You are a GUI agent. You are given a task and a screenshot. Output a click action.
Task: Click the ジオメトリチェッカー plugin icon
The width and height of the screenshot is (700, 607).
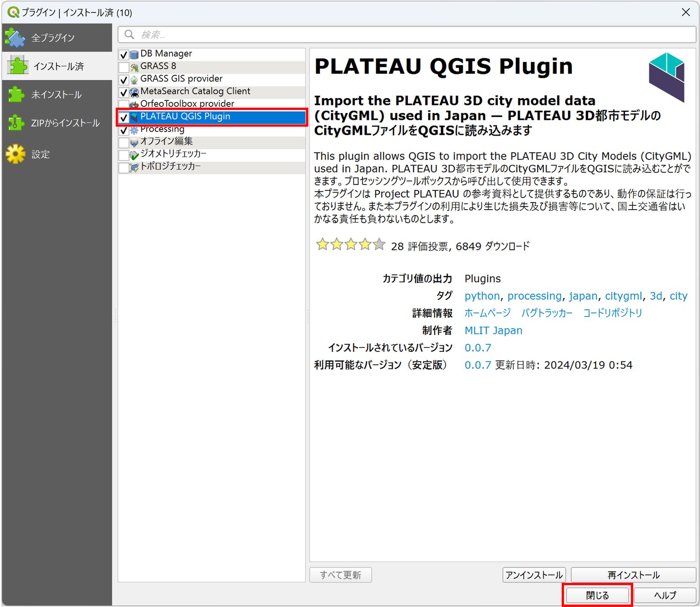pos(134,155)
